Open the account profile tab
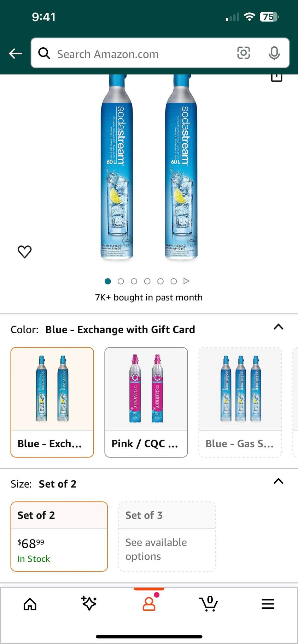298x644 pixels. pyautogui.click(x=149, y=604)
